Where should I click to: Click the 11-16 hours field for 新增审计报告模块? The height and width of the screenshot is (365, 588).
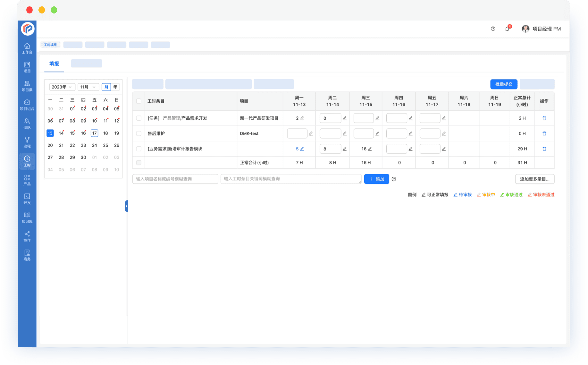point(397,149)
